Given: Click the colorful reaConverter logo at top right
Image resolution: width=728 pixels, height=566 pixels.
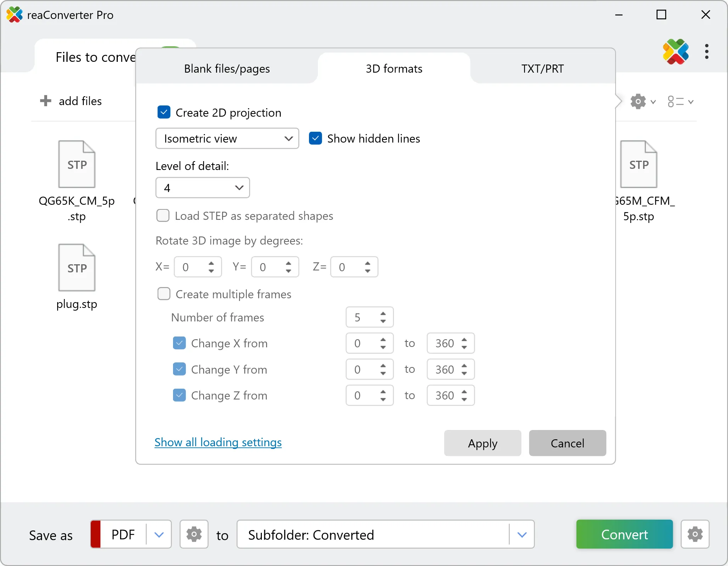Looking at the screenshot, I should click(676, 51).
